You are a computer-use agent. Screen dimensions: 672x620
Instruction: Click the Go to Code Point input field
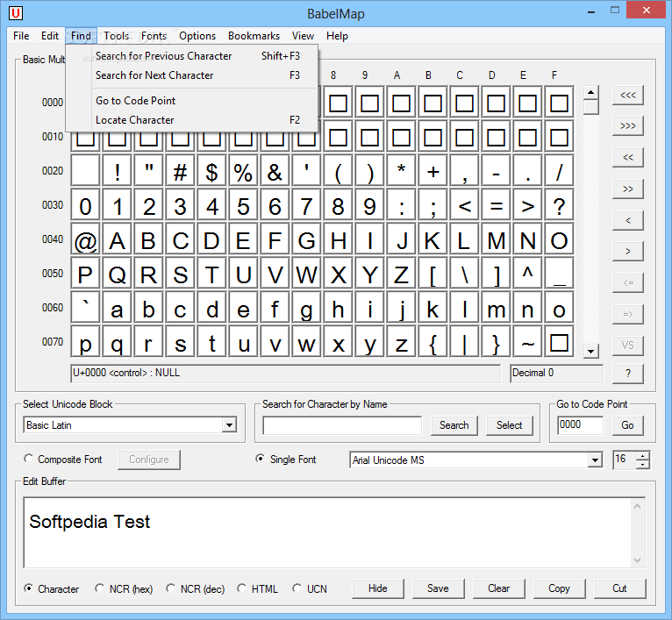(580, 425)
